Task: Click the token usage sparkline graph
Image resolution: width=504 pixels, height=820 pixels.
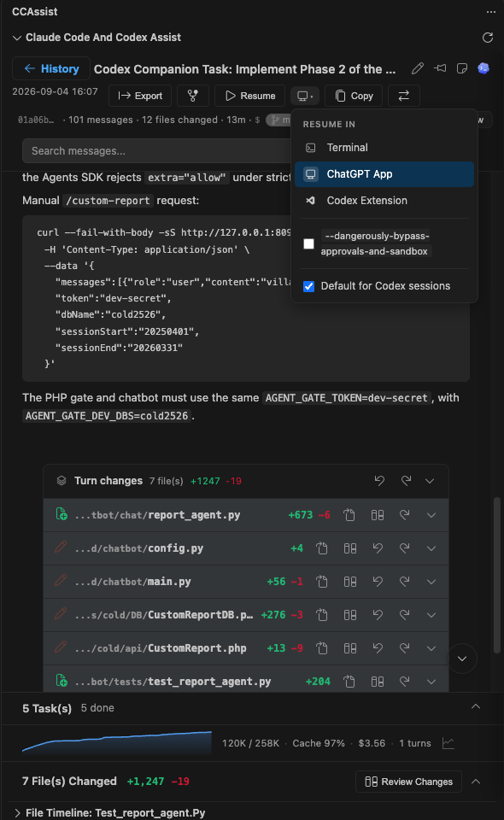Action: [x=116, y=742]
